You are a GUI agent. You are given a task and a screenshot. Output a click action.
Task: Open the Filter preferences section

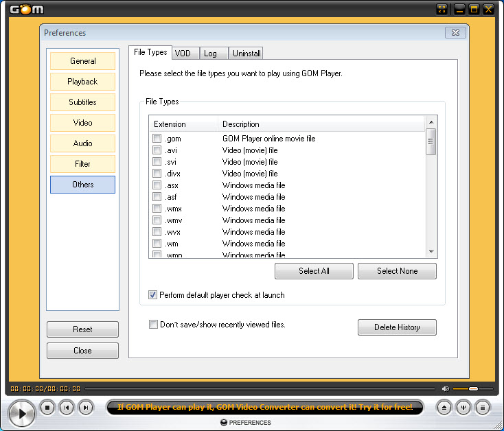(x=82, y=164)
